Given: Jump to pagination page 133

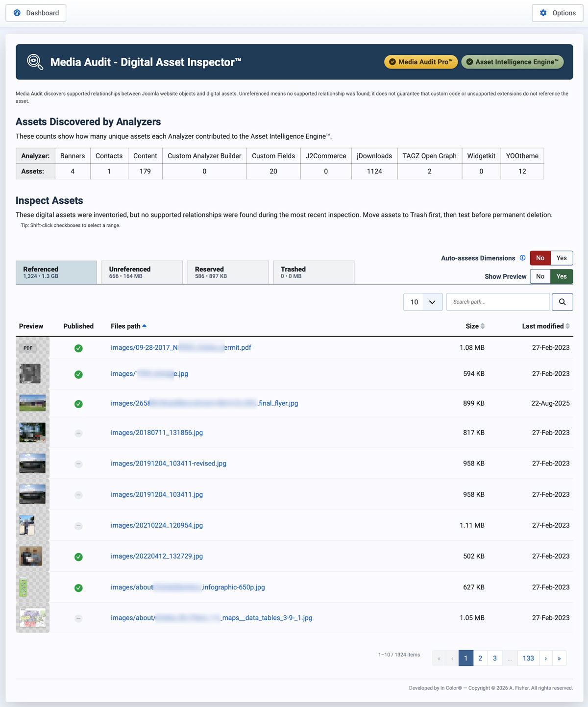Looking at the screenshot, I should (x=528, y=658).
